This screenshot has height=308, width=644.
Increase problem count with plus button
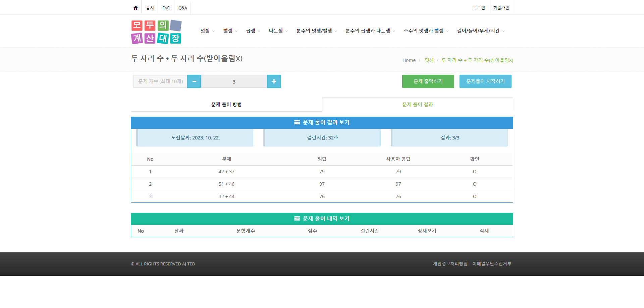tap(274, 81)
